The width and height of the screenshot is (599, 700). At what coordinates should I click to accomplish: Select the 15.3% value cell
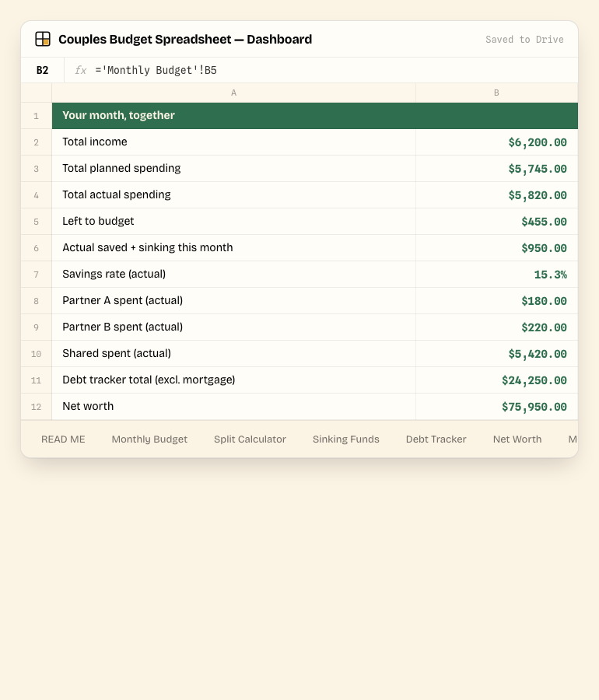click(497, 275)
